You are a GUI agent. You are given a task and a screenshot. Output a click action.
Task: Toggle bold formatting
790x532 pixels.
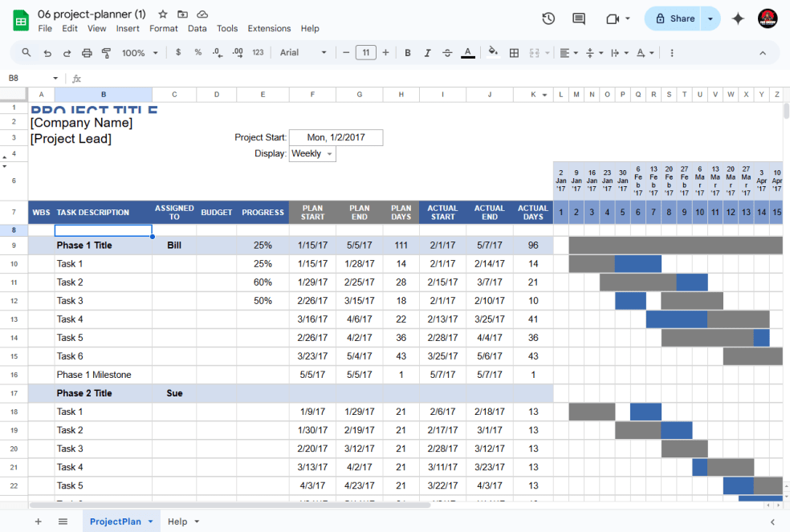click(407, 52)
